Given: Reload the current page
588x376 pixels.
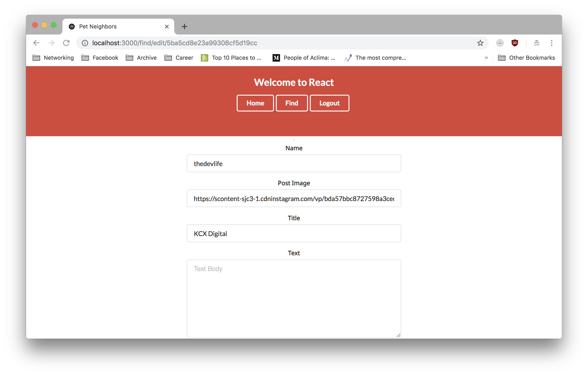Looking at the screenshot, I should (x=66, y=43).
